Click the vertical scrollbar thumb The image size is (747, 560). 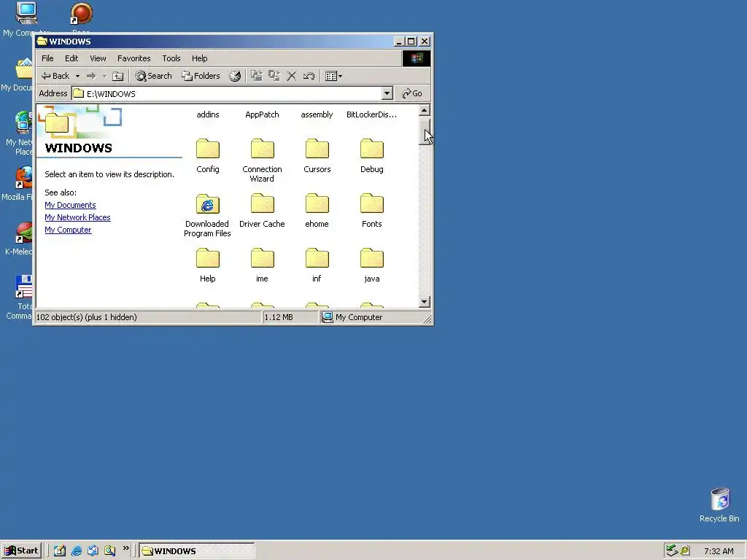click(424, 130)
